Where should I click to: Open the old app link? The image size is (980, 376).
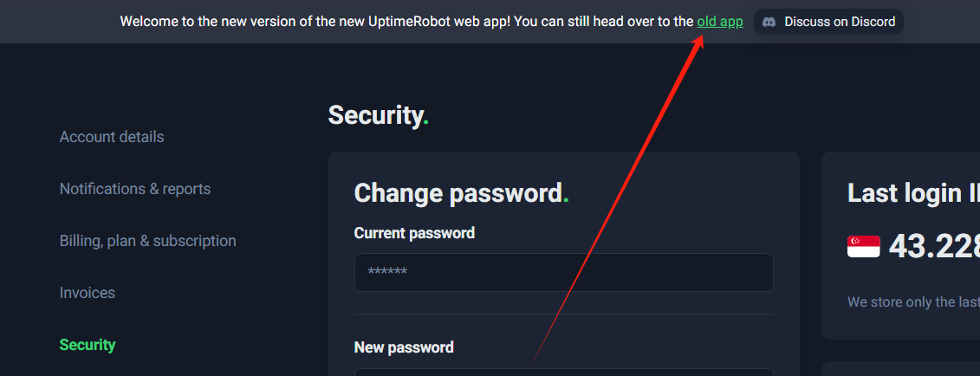click(x=719, y=22)
